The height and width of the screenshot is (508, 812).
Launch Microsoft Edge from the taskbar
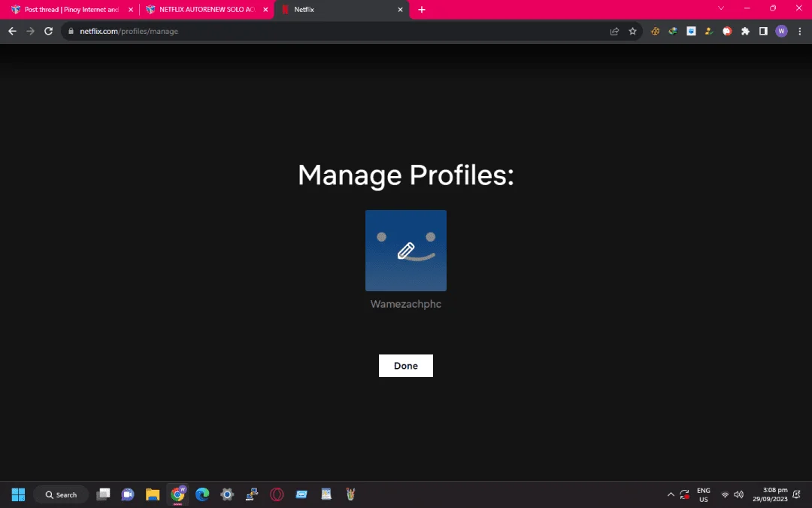coord(202,494)
